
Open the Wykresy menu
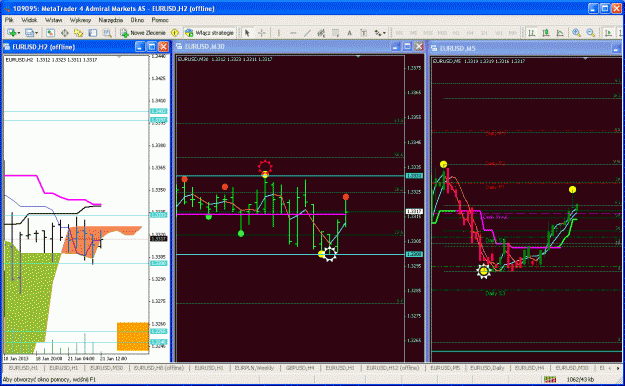80,20
